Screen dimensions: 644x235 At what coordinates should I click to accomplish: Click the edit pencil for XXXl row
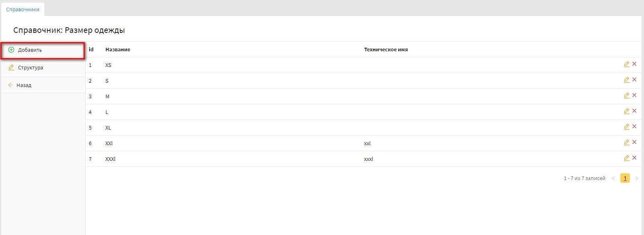point(626,158)
